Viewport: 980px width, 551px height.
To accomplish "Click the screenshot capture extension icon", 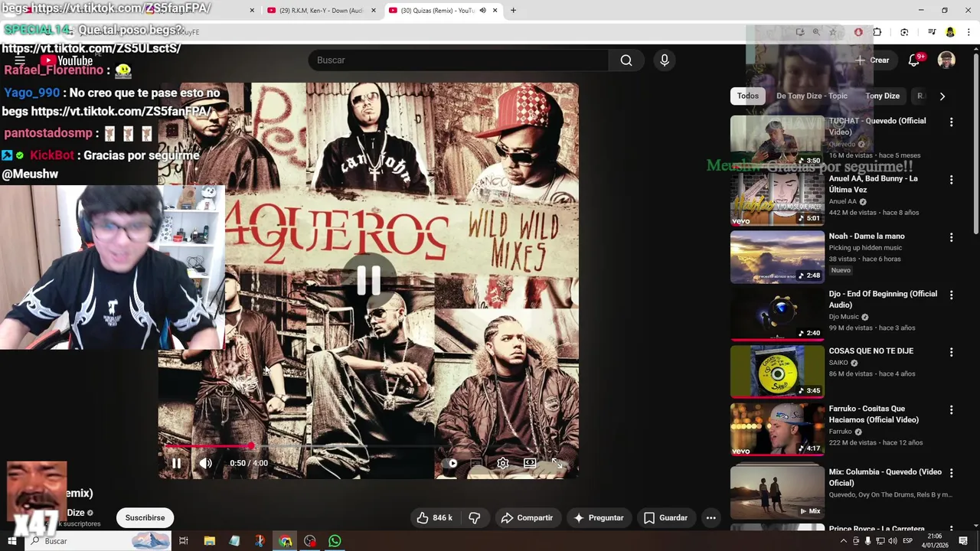I will 904,32.
